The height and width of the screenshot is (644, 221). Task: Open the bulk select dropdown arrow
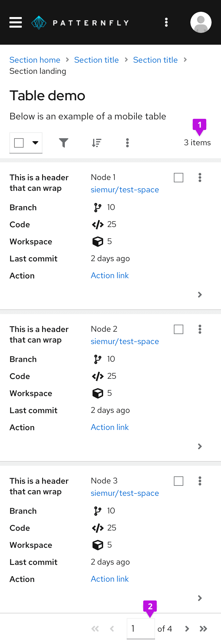click(35, 143)
